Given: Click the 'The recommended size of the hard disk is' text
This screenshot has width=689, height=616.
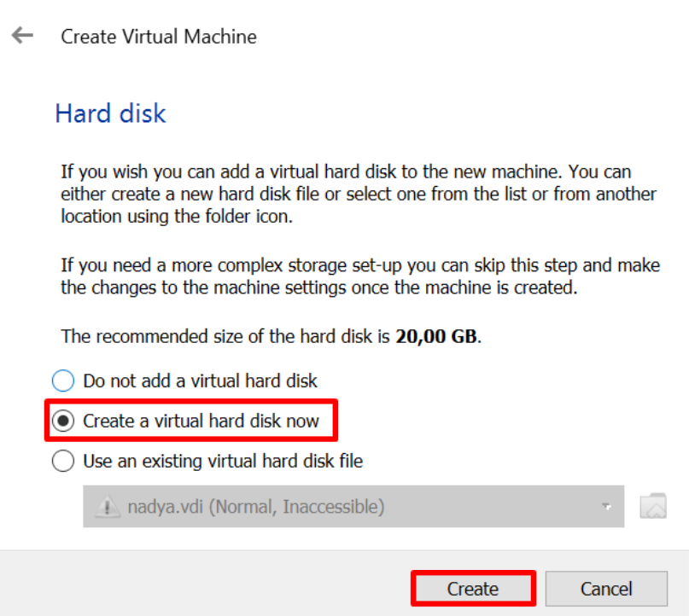Looking at the screenshot, I should click(x=226, y=336).
